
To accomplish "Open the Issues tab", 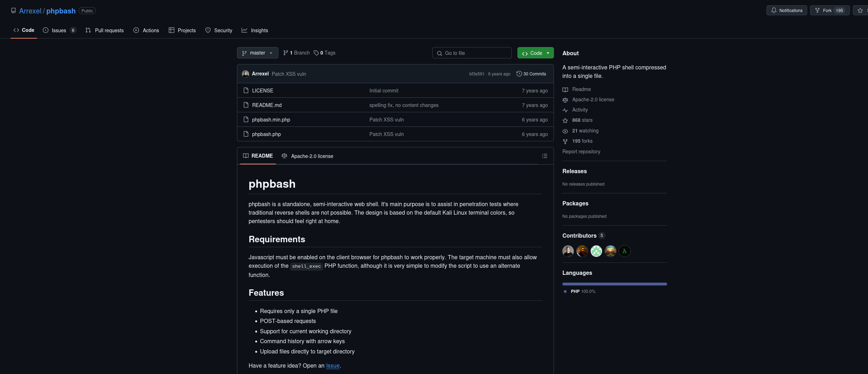I will pos(59,30).
